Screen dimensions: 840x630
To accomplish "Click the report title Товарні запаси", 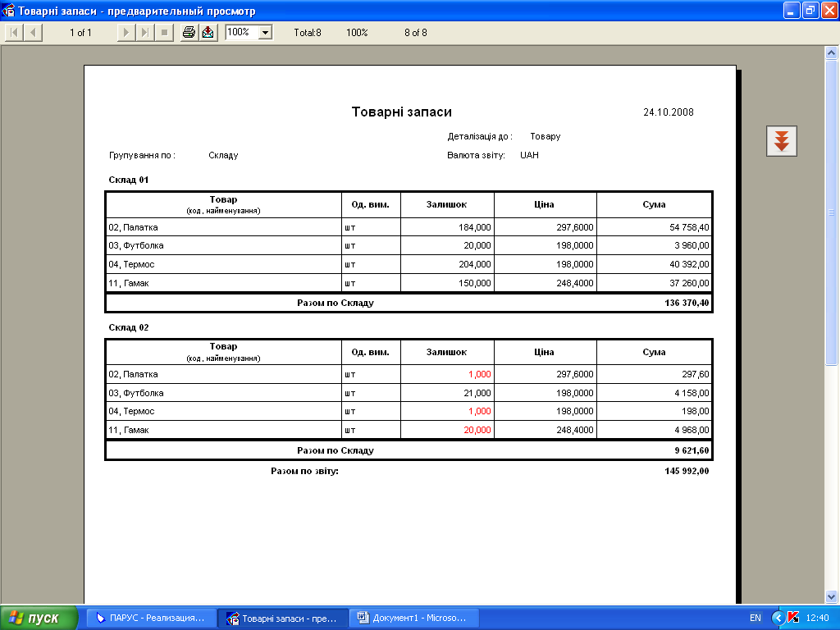I will (402, 112).
